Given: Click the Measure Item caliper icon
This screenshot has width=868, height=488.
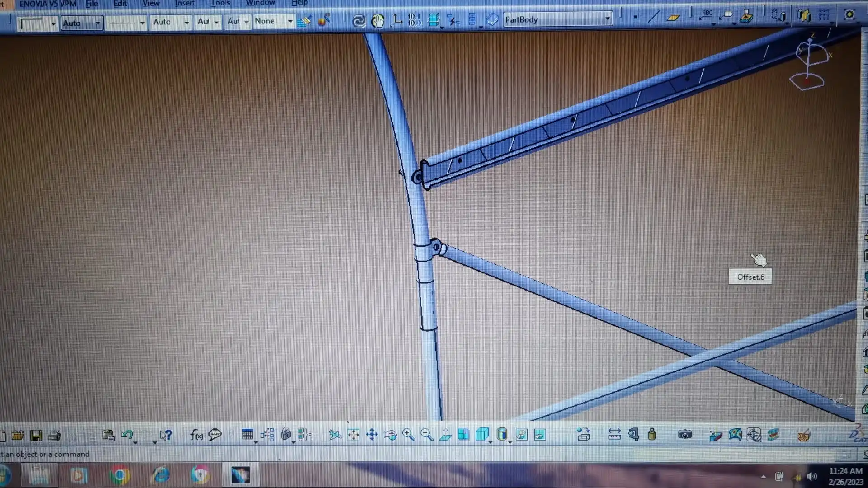Looking at the screenshot, I should coord(633,435).
